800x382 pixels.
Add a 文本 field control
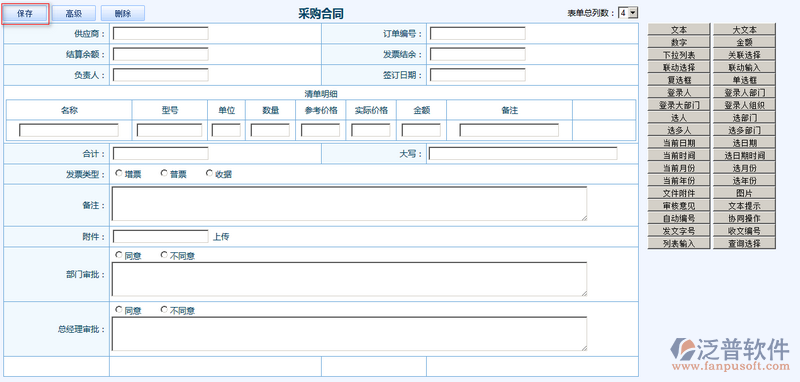pyautogui.click(x=679, y=30)
